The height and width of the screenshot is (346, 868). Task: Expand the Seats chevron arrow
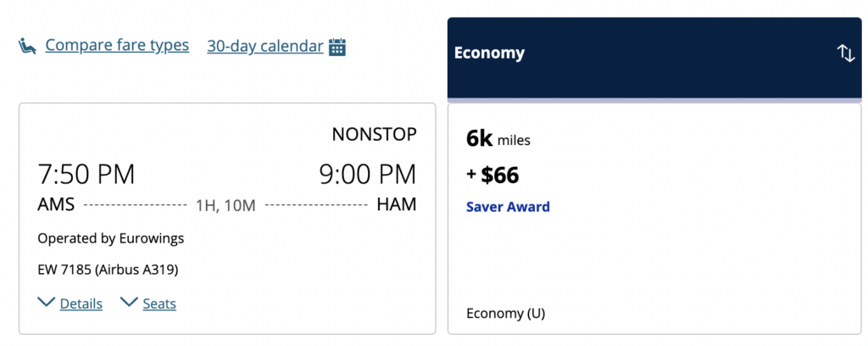[x=129, y=302]
